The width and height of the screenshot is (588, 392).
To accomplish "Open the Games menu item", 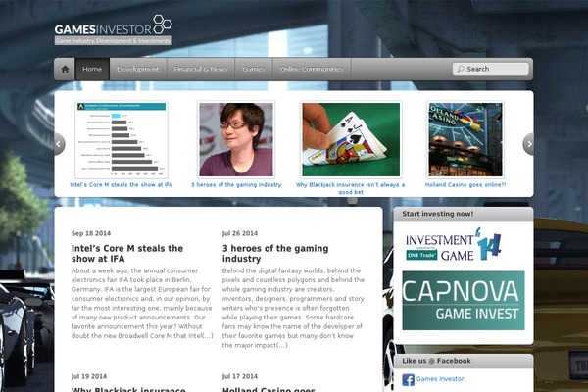I will (254, 69).
